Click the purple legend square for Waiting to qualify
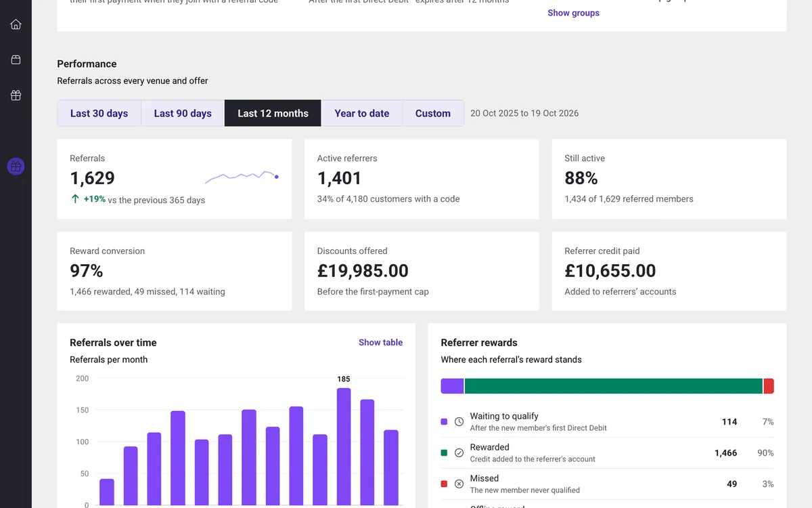Image resolution: width=812 pixels, height=508 pixels. pyautogui.click(x=444, y=421)
